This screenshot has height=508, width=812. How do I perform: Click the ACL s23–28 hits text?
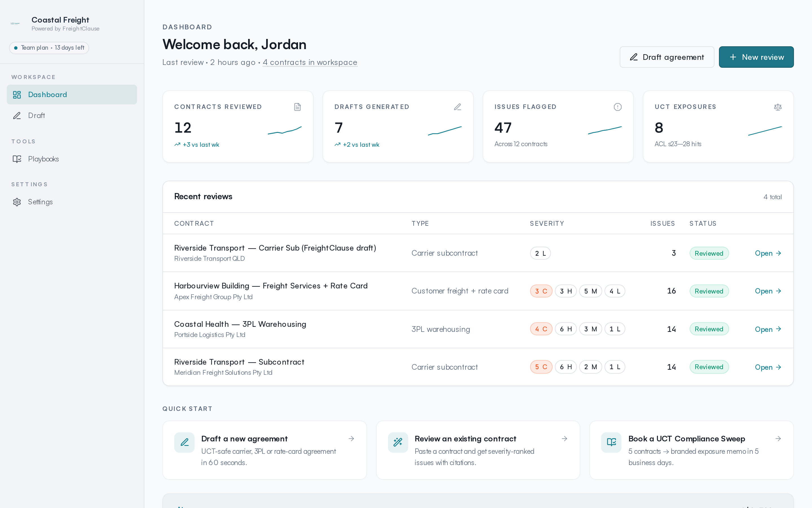(x=678, y=144)
